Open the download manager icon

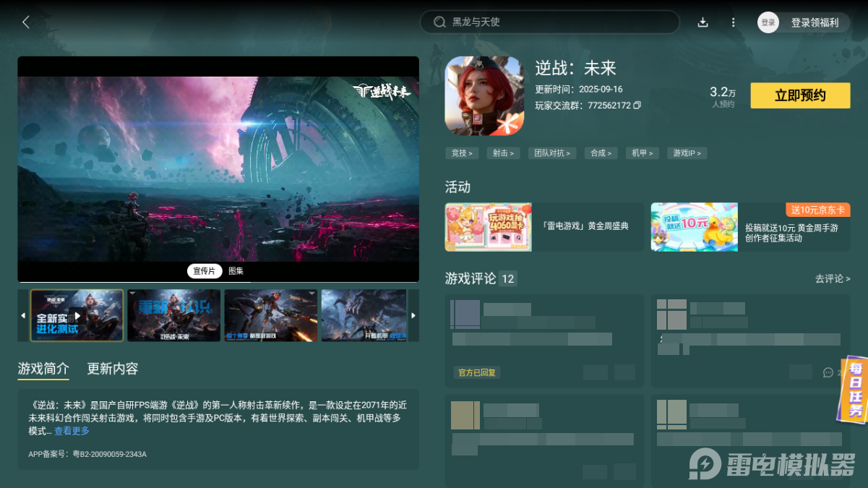702,22
